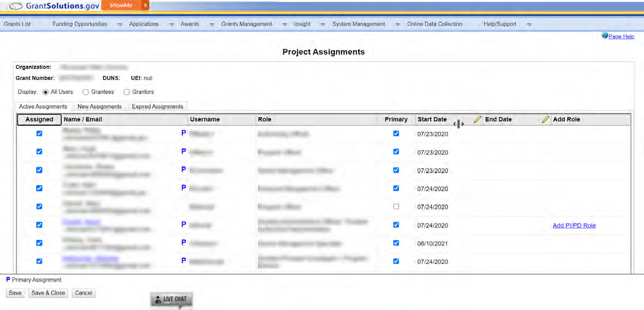Click the Start Date column resize handle
Image resolution: width=644 pixels, height=310 pixels.
coord(458,124)
